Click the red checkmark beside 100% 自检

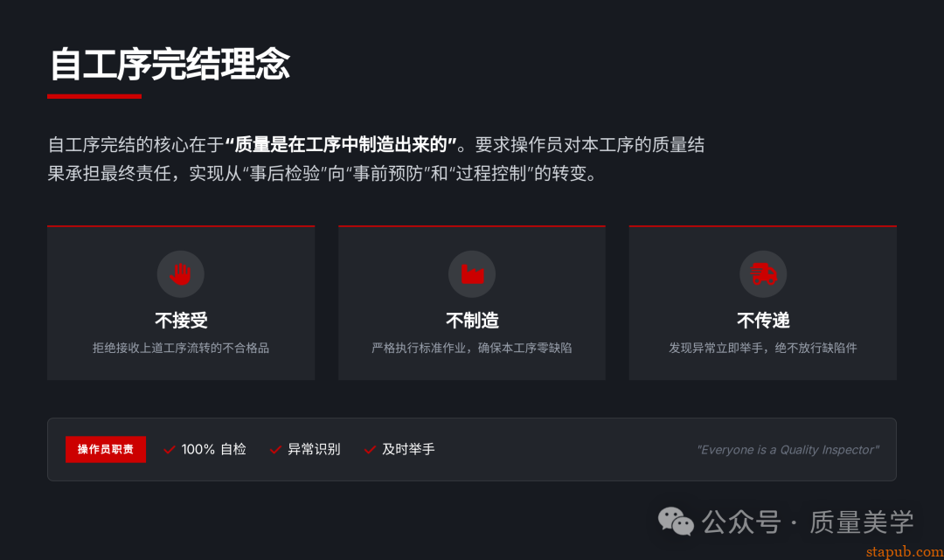point(169,449)
